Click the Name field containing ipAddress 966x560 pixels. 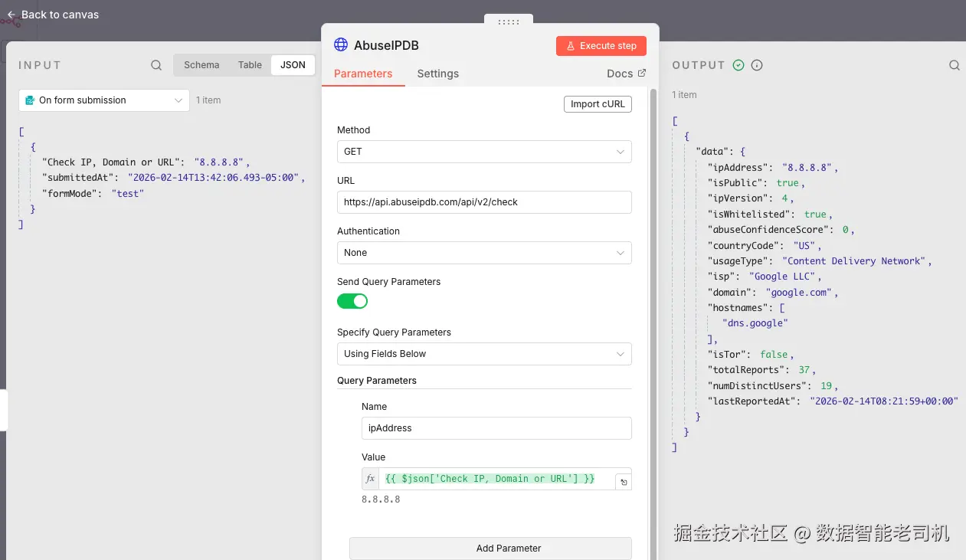496,428
